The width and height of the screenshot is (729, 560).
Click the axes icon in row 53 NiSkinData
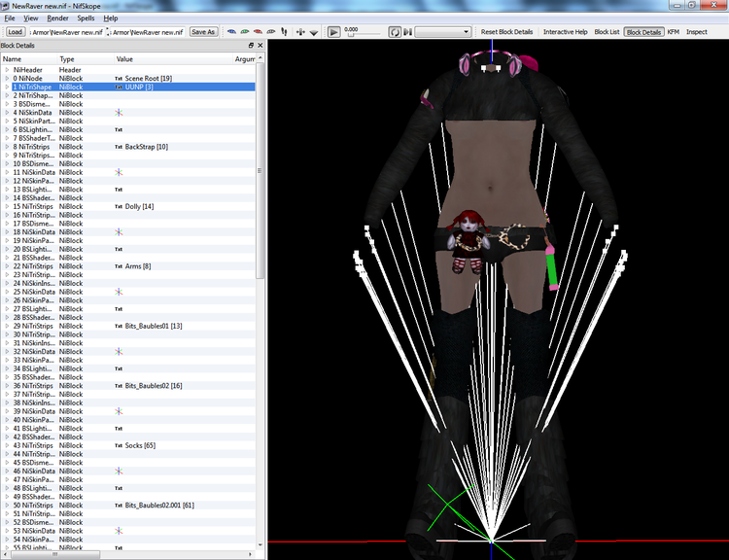tap(119, 531)
